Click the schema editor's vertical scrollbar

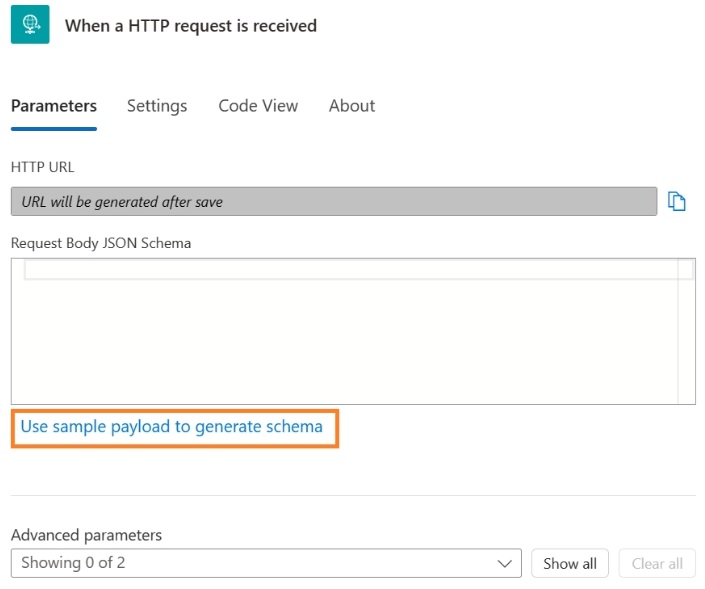[x=686, y=330]
